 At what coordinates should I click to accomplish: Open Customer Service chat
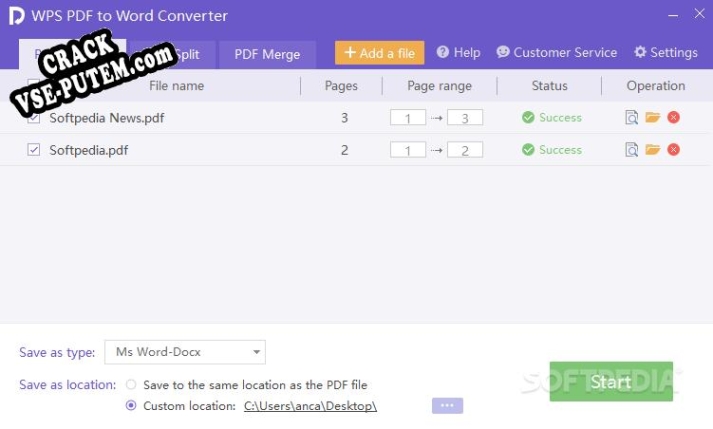(557, 52)
